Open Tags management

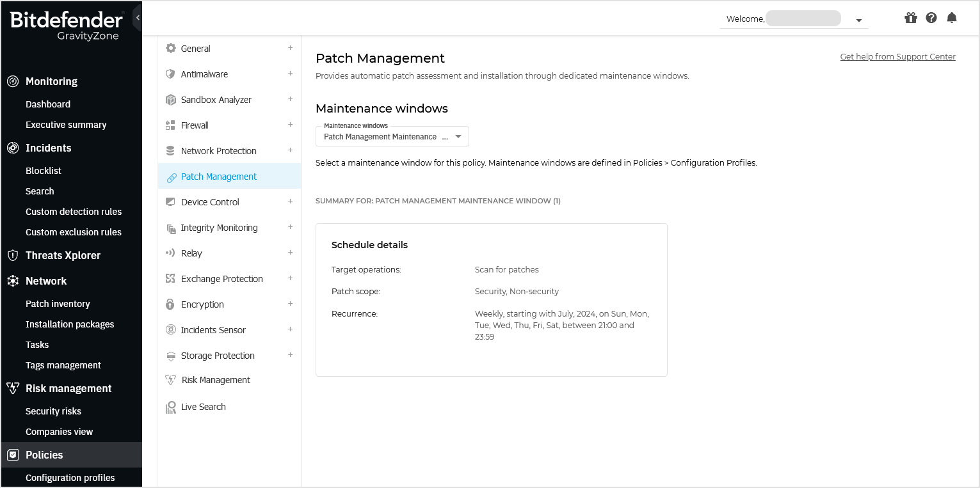63,365
